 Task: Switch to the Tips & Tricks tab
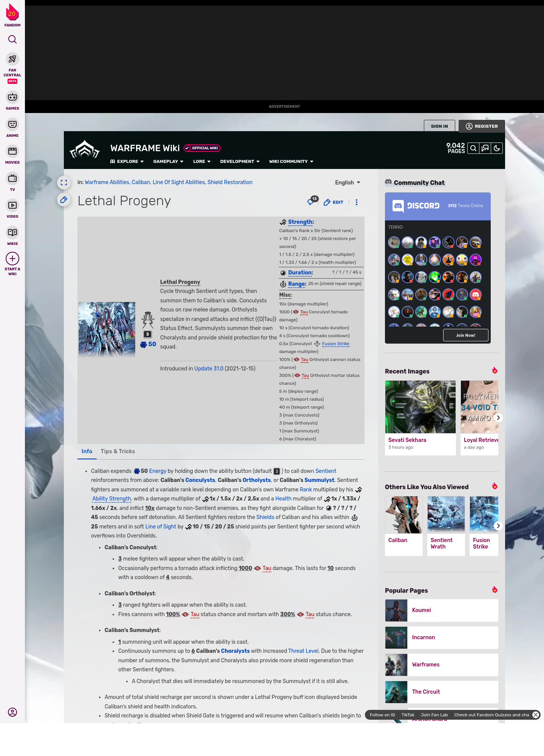tap(118, 451)
